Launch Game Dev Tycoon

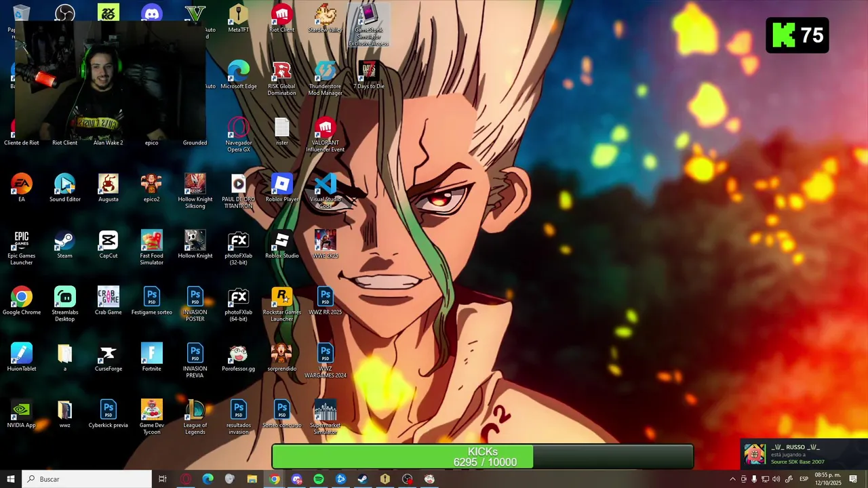152,418
